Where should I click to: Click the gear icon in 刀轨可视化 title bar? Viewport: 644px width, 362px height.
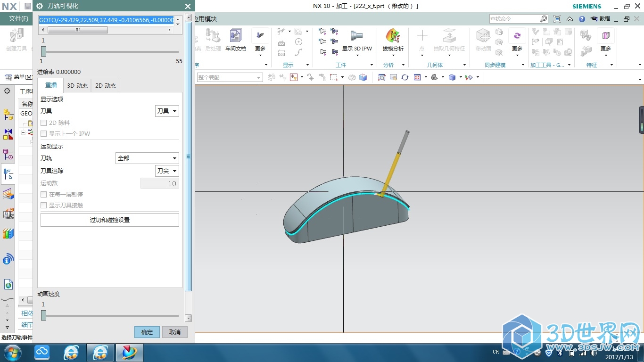(x=40, y=6)
